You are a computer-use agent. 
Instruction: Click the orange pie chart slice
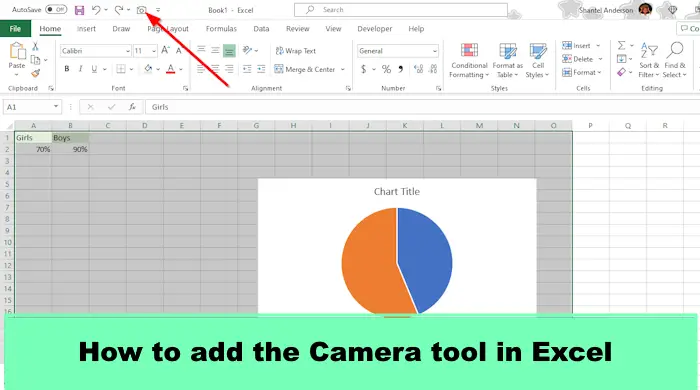371,261
